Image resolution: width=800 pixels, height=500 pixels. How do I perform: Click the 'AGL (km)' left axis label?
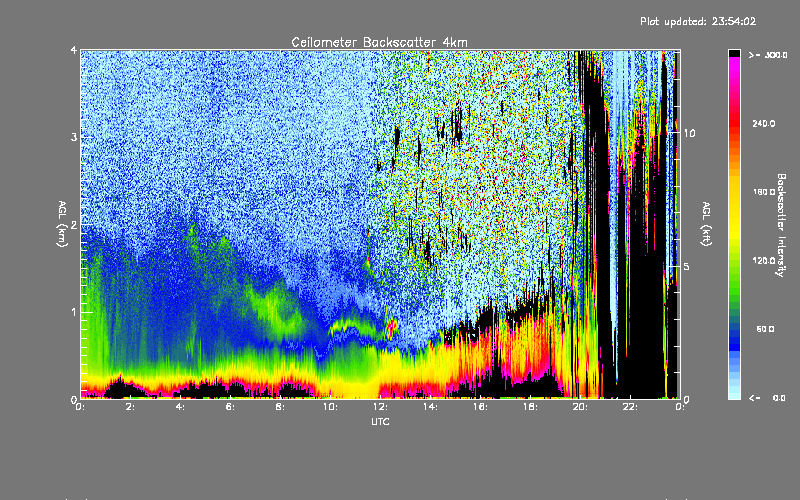pyautogui.click(x=62, y=224)
